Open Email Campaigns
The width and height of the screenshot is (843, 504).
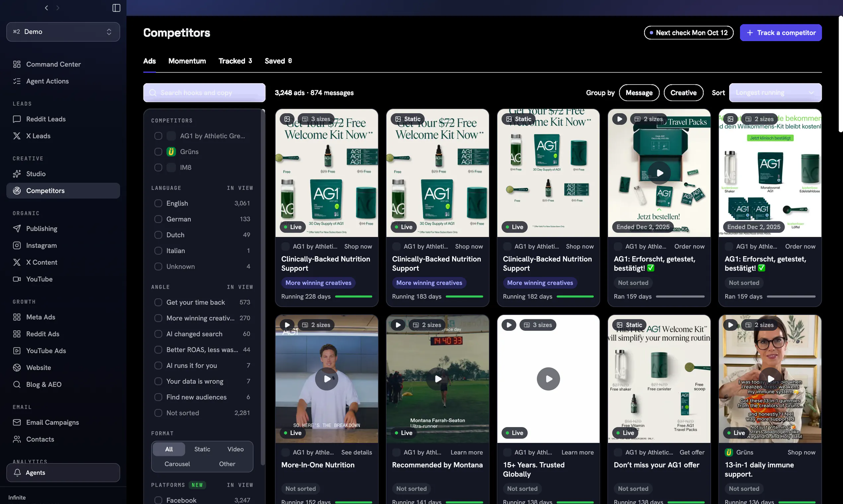(x=63, y=422)
